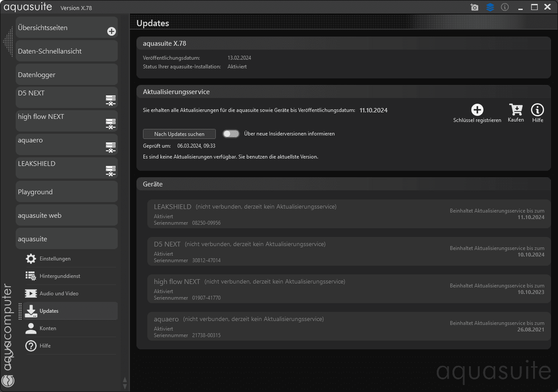Click the serial number 01907-41770
Viewport: 558px width, 392px height.
(x=206, y=298)
